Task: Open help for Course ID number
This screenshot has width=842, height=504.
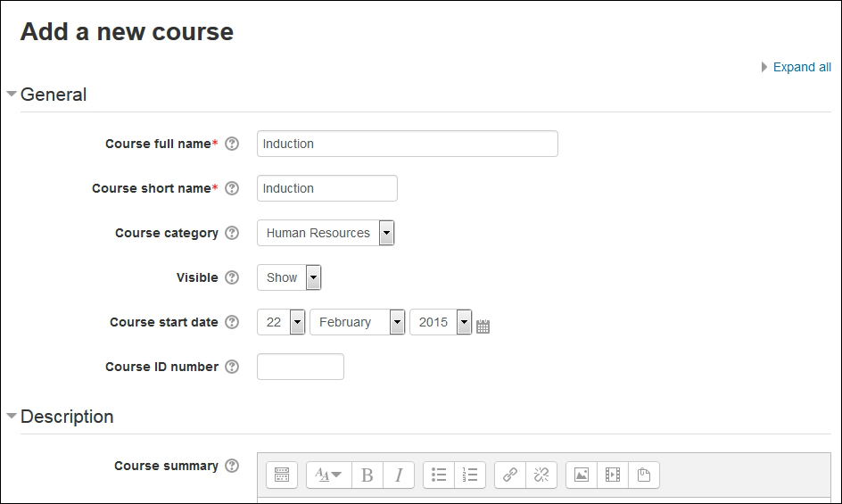Action: (x=231, y=367)
